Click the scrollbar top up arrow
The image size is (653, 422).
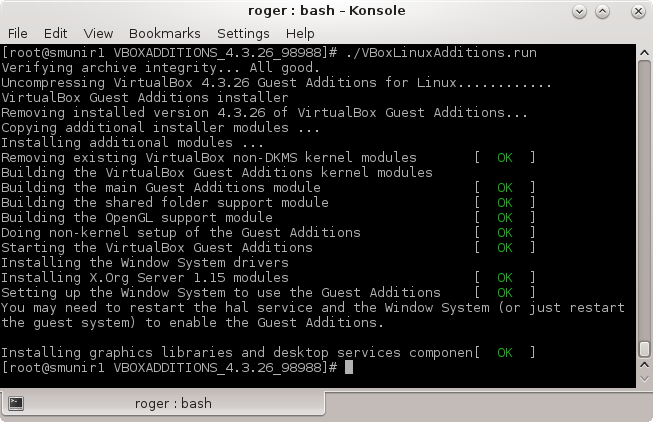point(644,52)
